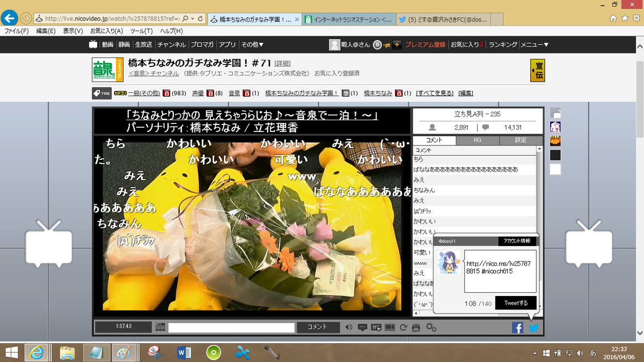The image size is (644, 362).
Task: Toggle comment display speech-bubble icon
Action: (362, 327)
